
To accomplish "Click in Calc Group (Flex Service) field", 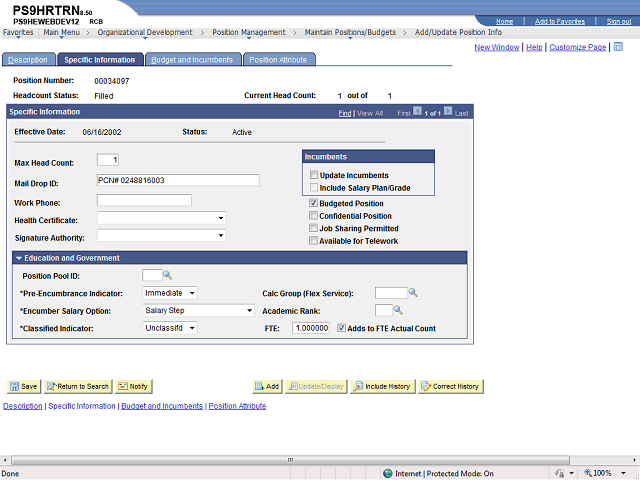I will 391,293.
